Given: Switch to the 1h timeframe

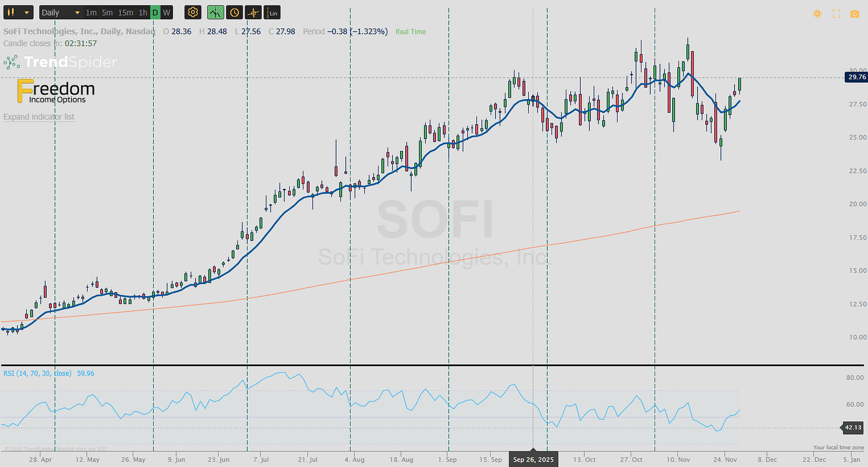Looking at the screenshot, I should point(142,13).
